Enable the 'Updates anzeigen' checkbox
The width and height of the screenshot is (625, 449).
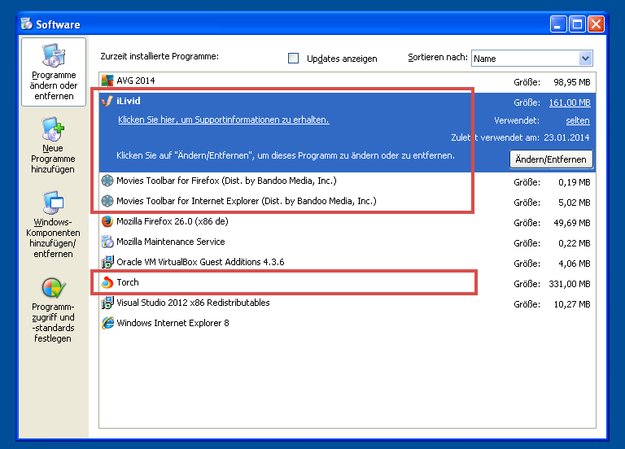tap(293, 58)
